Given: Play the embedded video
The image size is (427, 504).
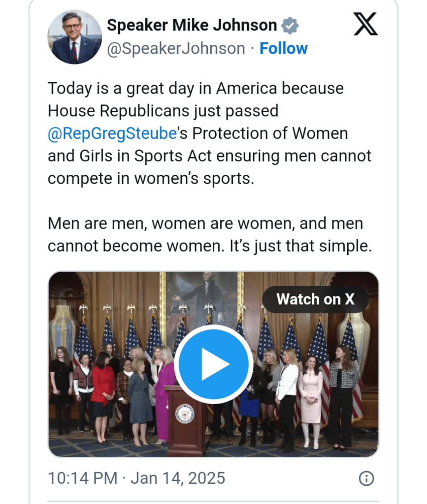Looking at the screenshot, I should [x=213, y=364].
